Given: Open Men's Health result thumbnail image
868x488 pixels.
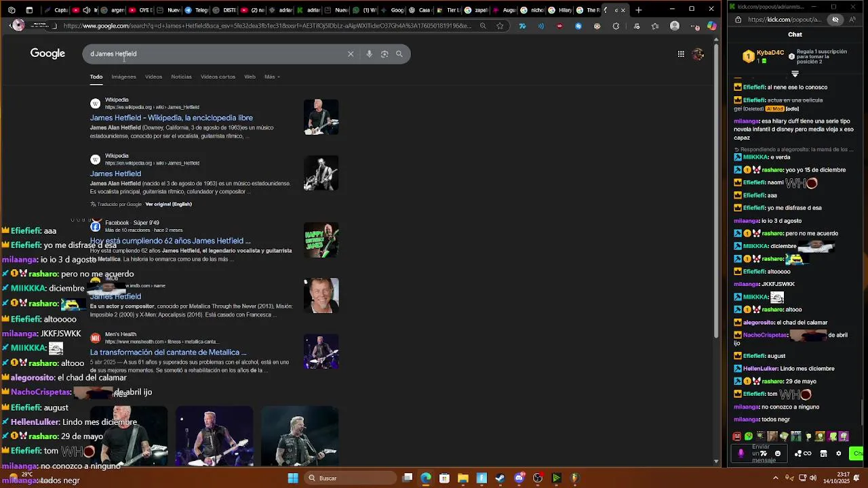Looking at the screenshot, I should [x=321, y=352].
